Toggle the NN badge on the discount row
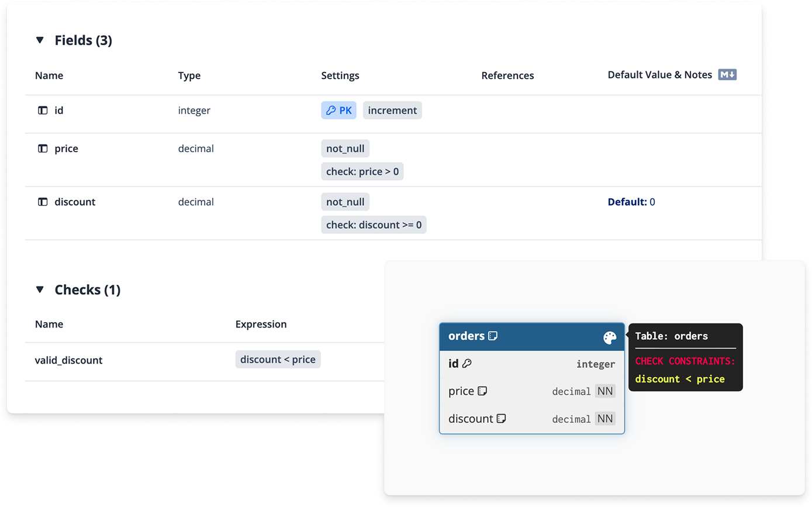The image size is (812, 507). pyautogui.click(x=606, y=418)
